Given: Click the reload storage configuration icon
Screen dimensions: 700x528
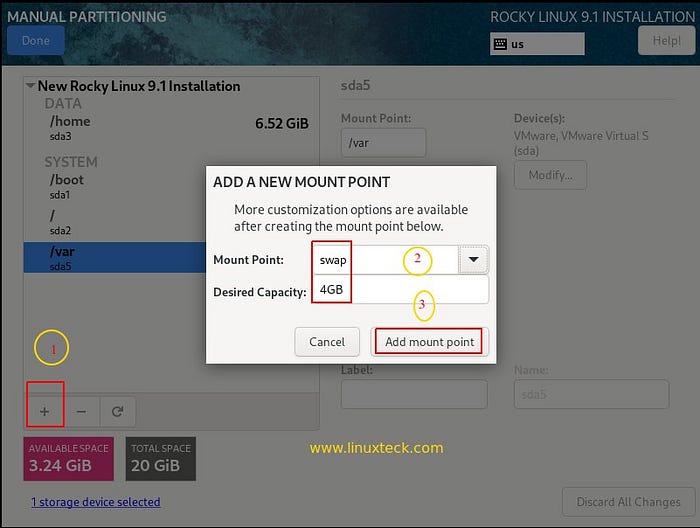Looking at the screenshot, I should 117,411.
